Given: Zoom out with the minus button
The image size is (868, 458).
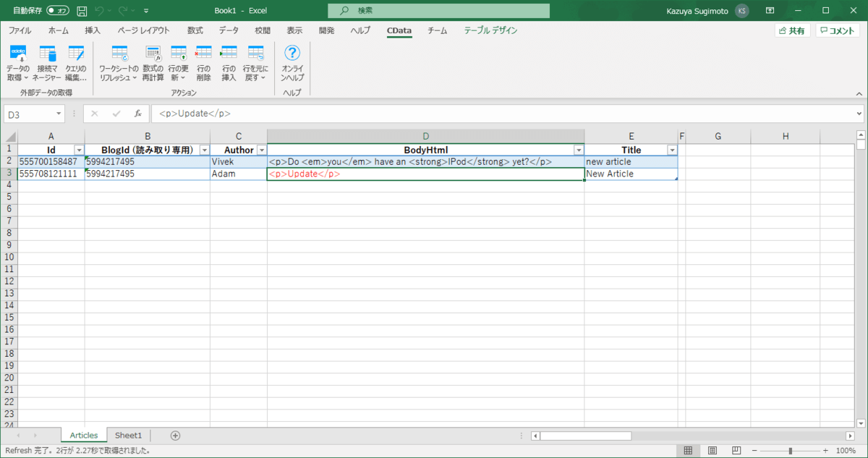Looking at the screenshot, I should [x=753, y=450].
